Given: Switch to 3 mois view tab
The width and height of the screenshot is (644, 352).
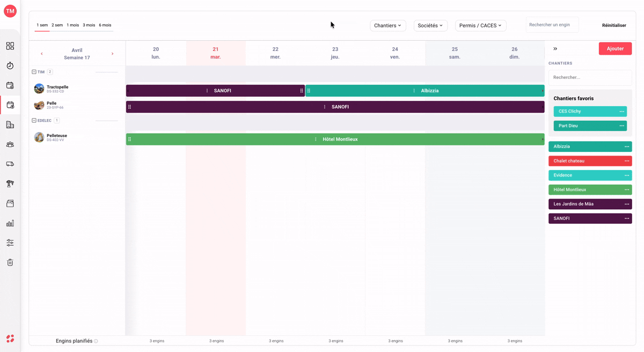Looking at the screenshot, I should [89, 25].
